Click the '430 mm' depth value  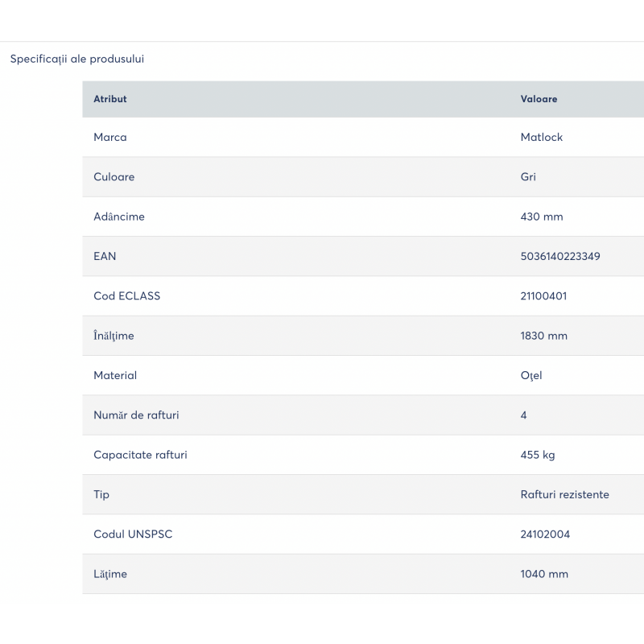coord(542,217)
